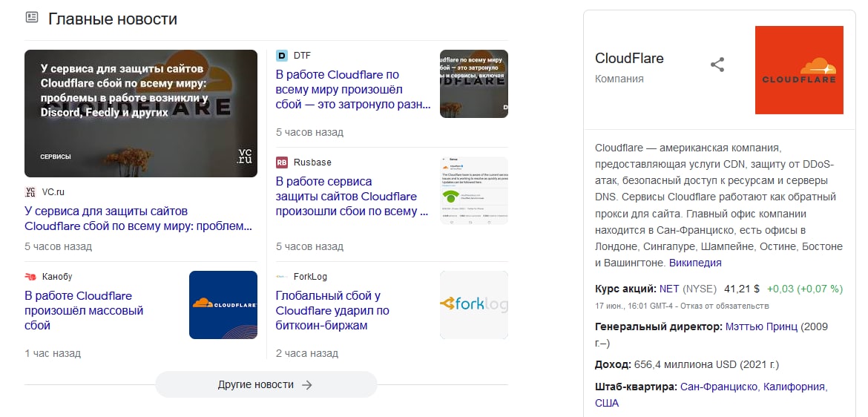Click the ForkLog source favicon

pyautogui.click(x=282, y=278)
